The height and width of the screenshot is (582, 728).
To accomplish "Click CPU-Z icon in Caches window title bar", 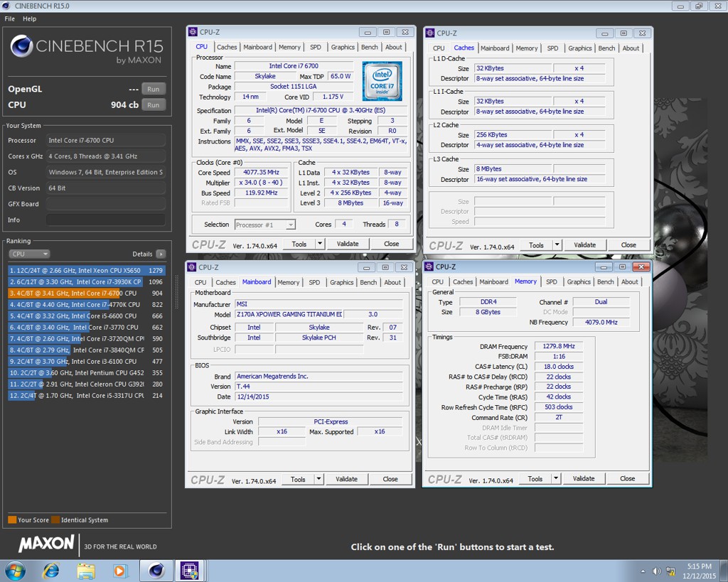I will pyautogui.click(x=430, y=33).
